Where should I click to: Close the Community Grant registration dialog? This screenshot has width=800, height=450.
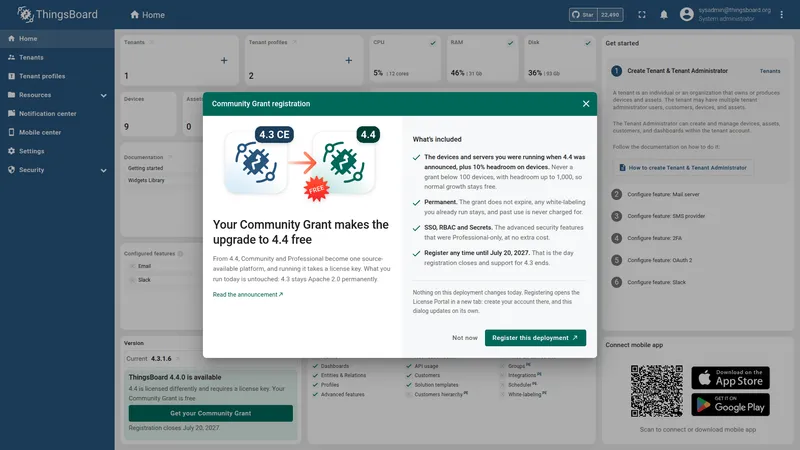tap(586, 104)
